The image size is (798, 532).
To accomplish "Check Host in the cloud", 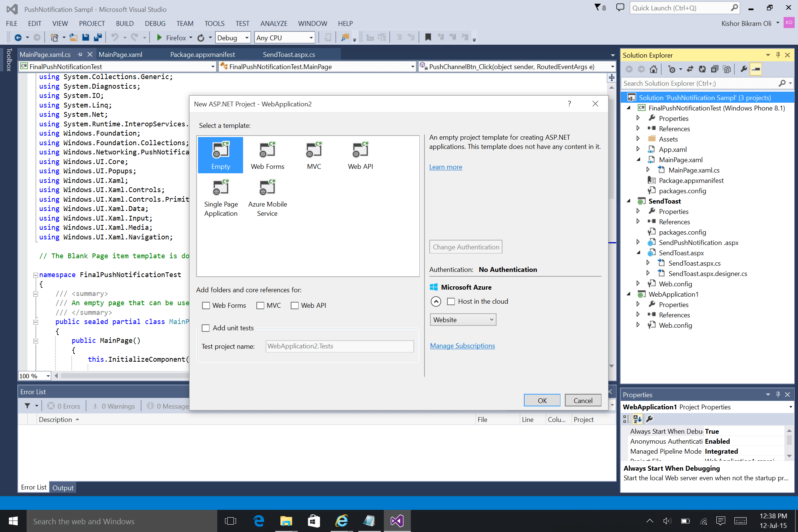I will (x=451, y=301).
